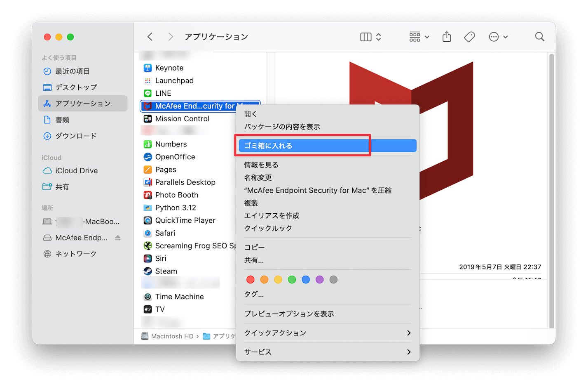Image resolution: width=588 pixels, height=387 pixels.
Task: Click the Keynote app icon
Action: pyautogui.click(x=148, y=68)
